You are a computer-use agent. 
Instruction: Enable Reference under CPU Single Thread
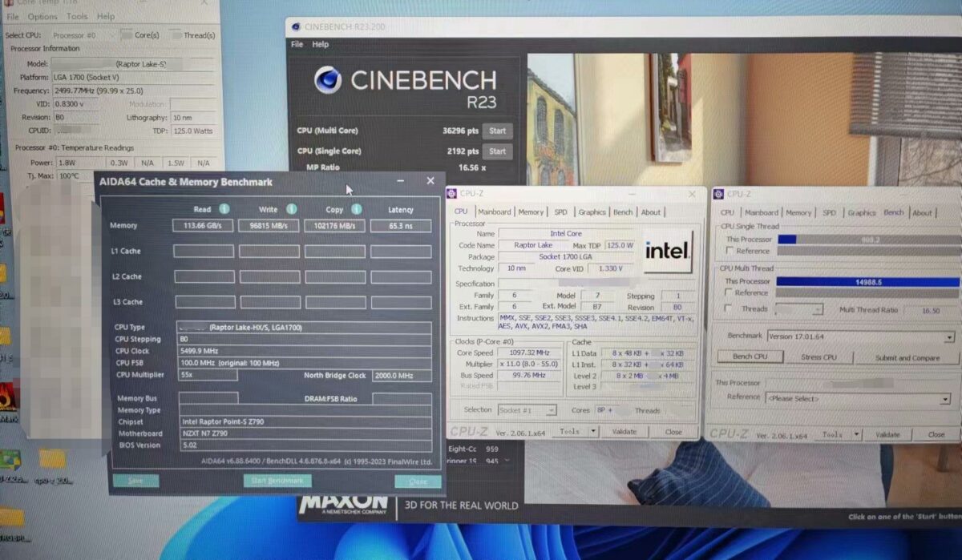728,250
